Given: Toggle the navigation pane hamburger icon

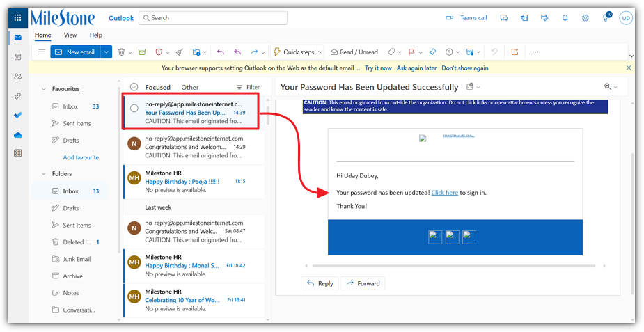Looking at the screenshot, I should (x=42, y=52).
